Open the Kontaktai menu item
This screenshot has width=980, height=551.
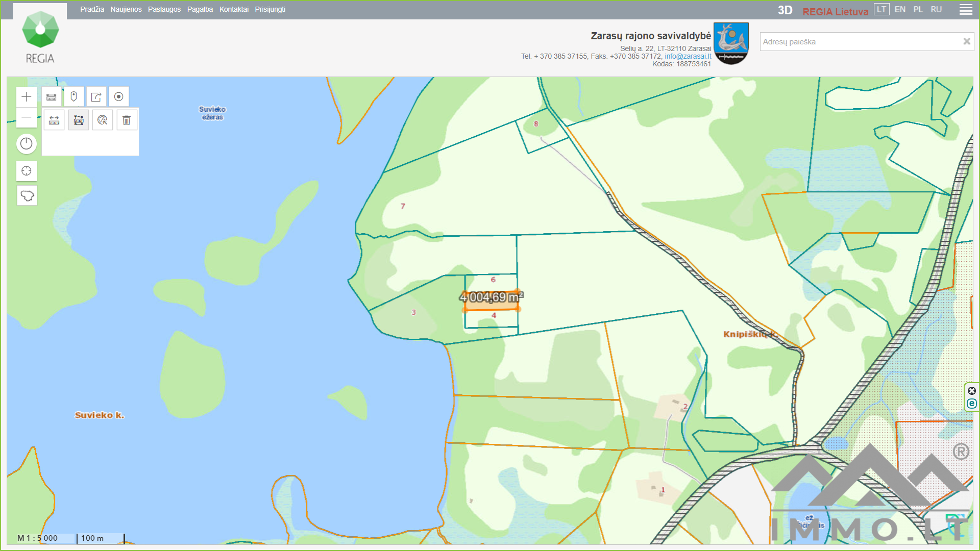pos(234,9)
